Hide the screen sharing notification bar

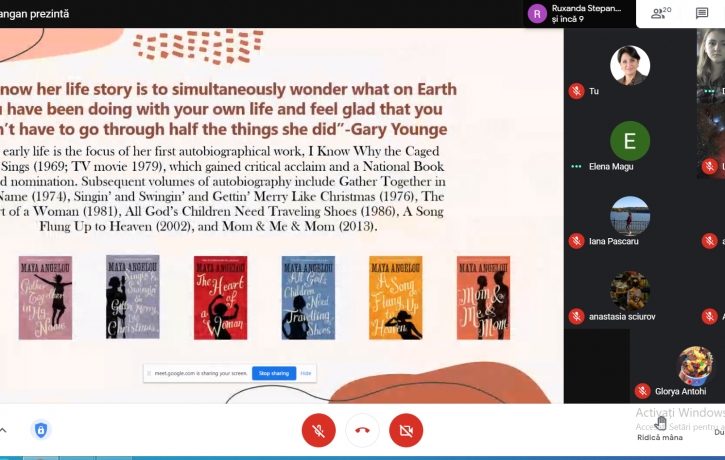[x=306, y=373]
